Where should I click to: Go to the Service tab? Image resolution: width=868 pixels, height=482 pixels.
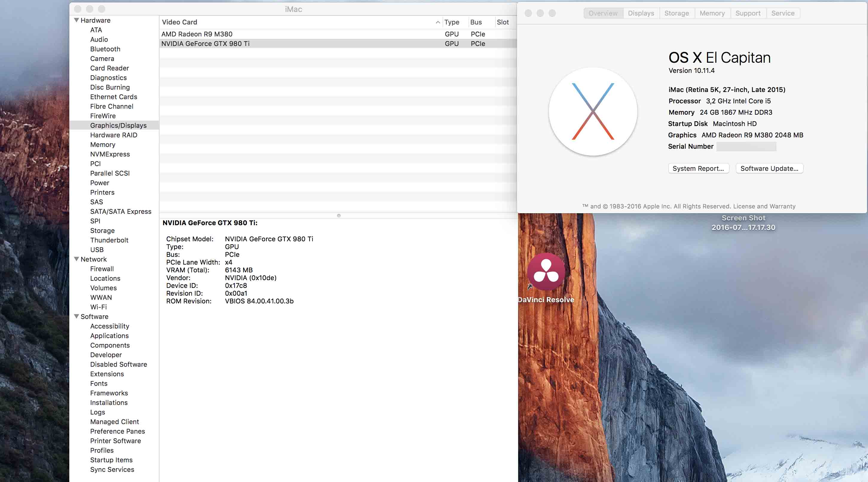(x=783, y=13)
